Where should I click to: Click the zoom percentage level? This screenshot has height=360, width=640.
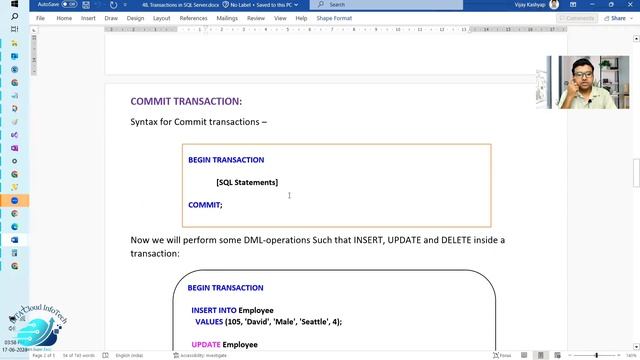point(631,356)
